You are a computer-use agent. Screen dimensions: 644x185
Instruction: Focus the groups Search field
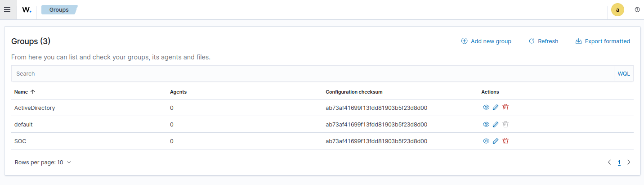(310, 73)
